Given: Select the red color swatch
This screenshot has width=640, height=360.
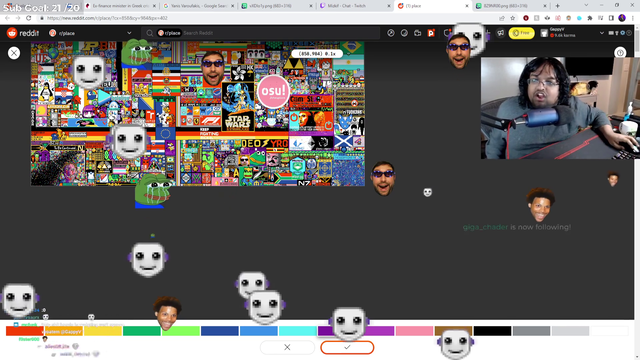Looking at the screenshot, I should tap(24, 331).
